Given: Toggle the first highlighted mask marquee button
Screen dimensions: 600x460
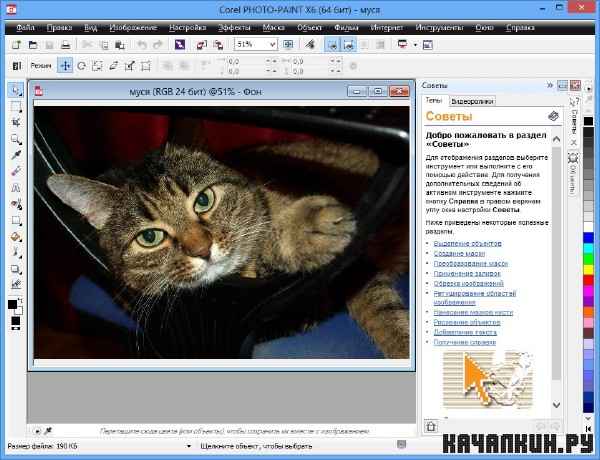Looking at the screenshot, I should 333,45.
